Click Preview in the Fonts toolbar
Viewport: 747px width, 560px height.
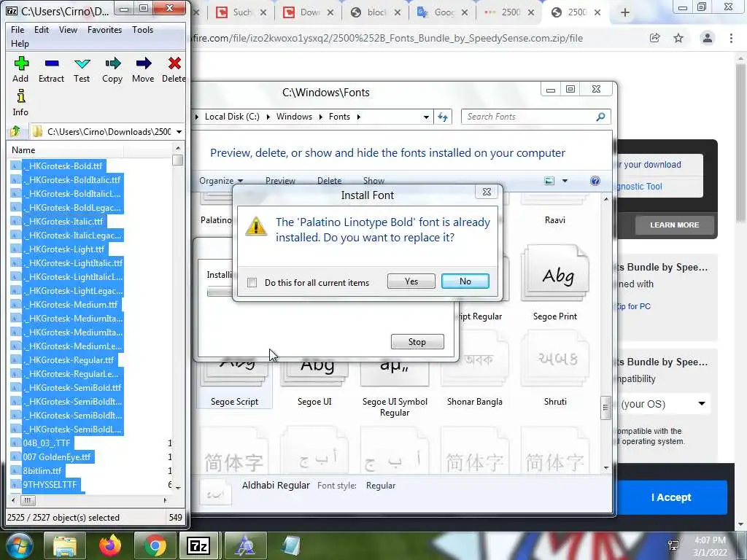pos(280,181)
